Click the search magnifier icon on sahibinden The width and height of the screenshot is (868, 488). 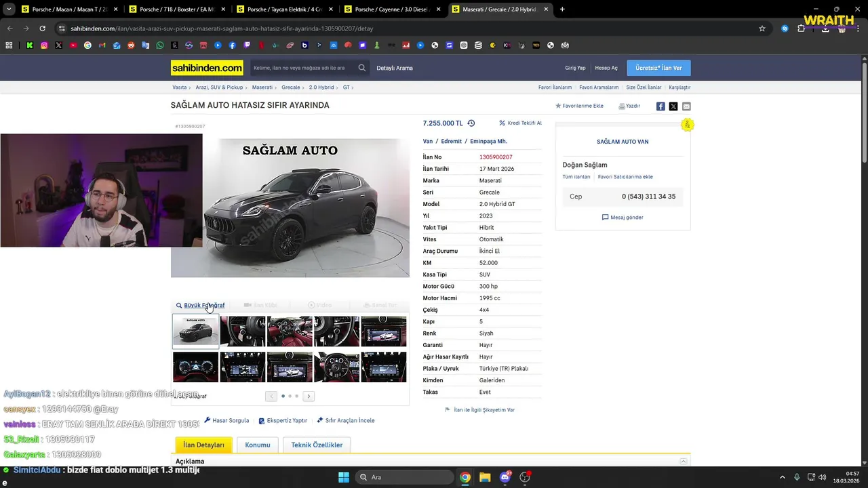362,68
